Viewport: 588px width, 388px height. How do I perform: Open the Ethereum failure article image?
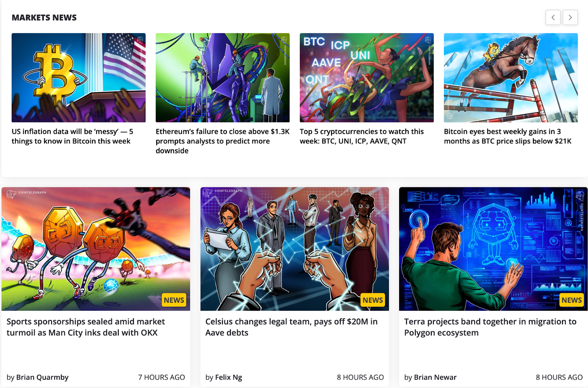pyautogui.click(x=223, y=78)
